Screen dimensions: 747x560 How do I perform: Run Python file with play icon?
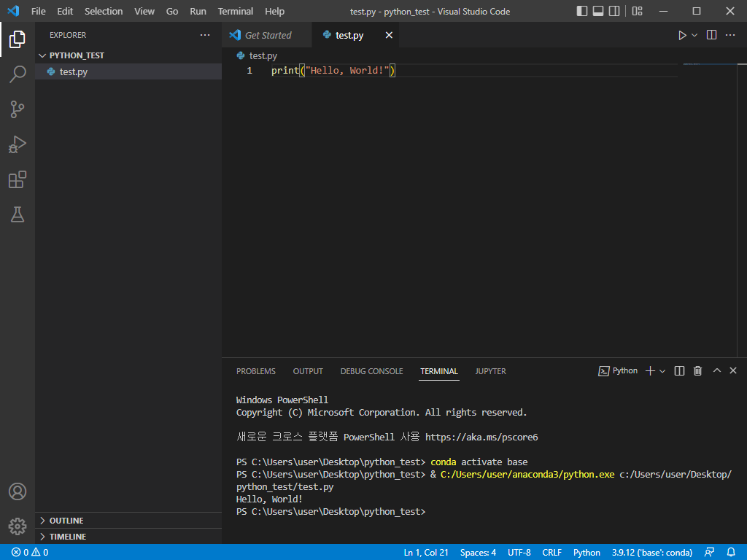682,35
